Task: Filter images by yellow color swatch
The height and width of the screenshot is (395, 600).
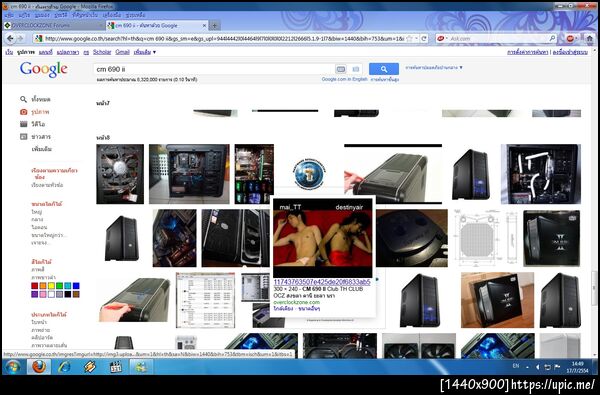Action: tap(51, 286)
